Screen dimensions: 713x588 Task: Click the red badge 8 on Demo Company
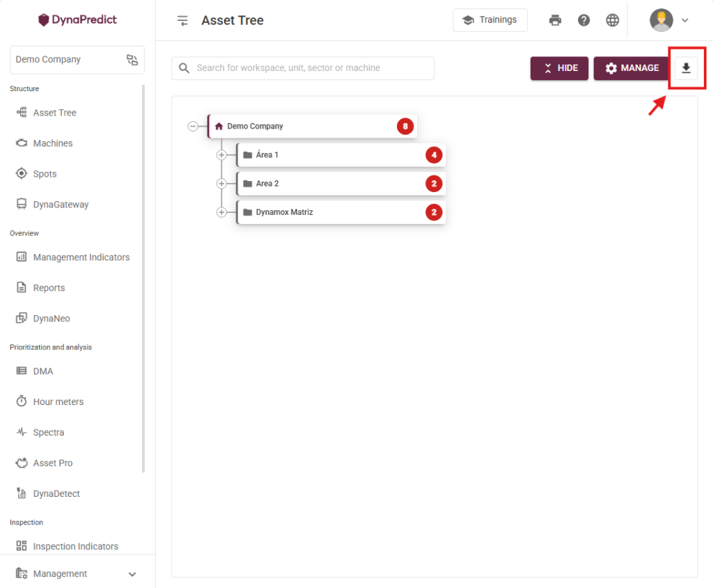click(x=405, y=127)
